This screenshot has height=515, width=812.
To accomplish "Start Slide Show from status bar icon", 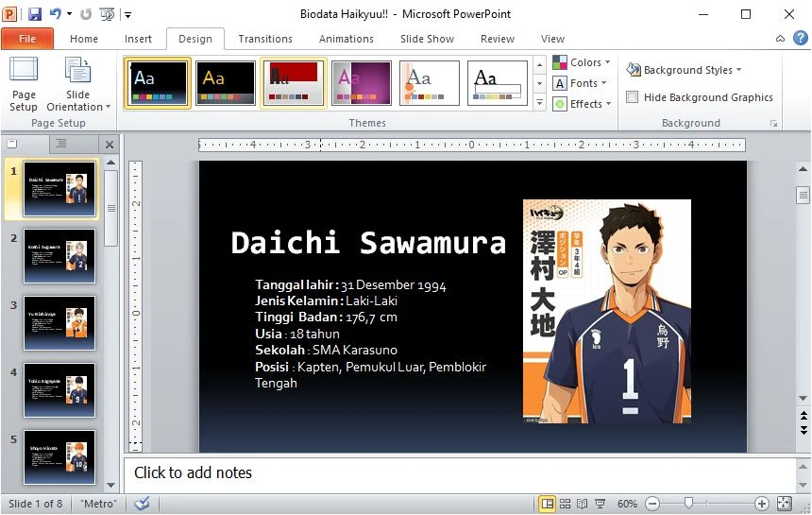I will [x=601, y=504].
